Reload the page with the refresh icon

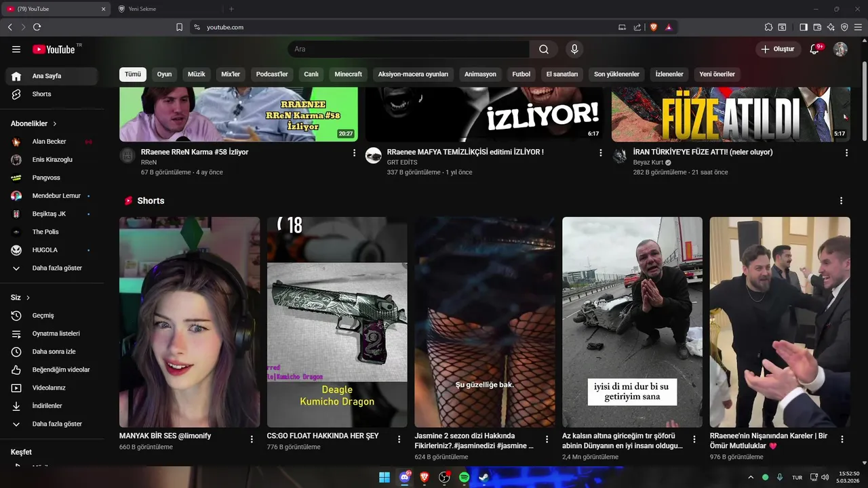click(x=37, y=27)
